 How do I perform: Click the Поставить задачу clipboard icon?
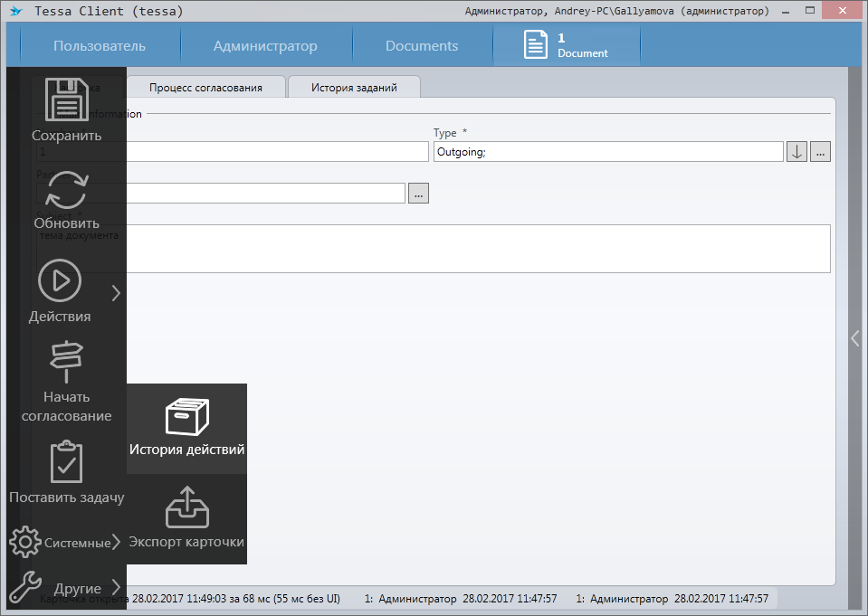[x=66, y=461]
